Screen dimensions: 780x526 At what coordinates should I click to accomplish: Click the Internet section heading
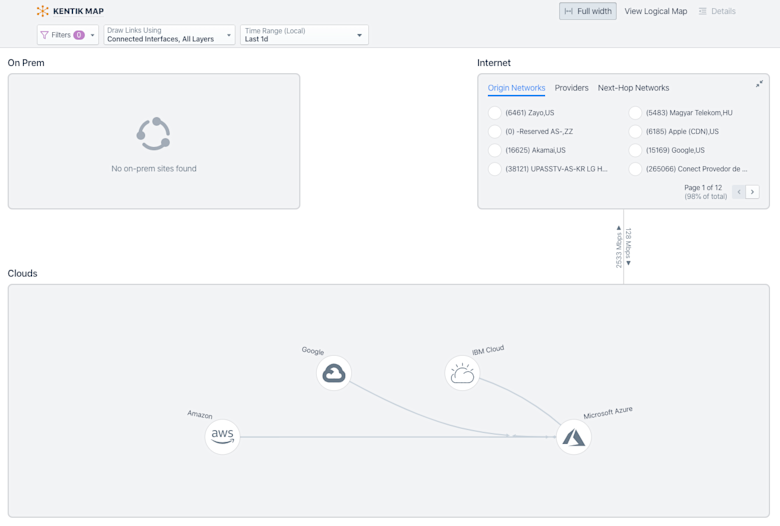coord(493,63)
